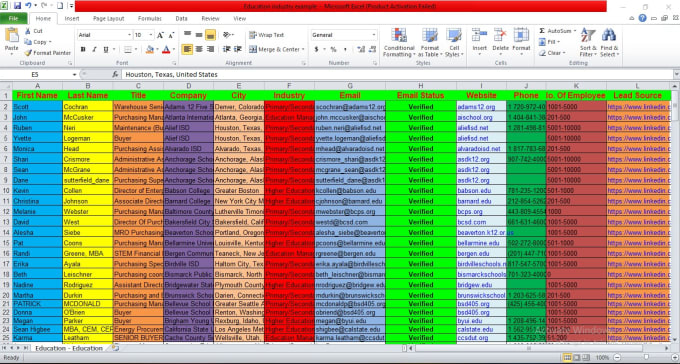Toggle center horizontal alignment
Screen dimensions: 680x364
coord(199,49)
